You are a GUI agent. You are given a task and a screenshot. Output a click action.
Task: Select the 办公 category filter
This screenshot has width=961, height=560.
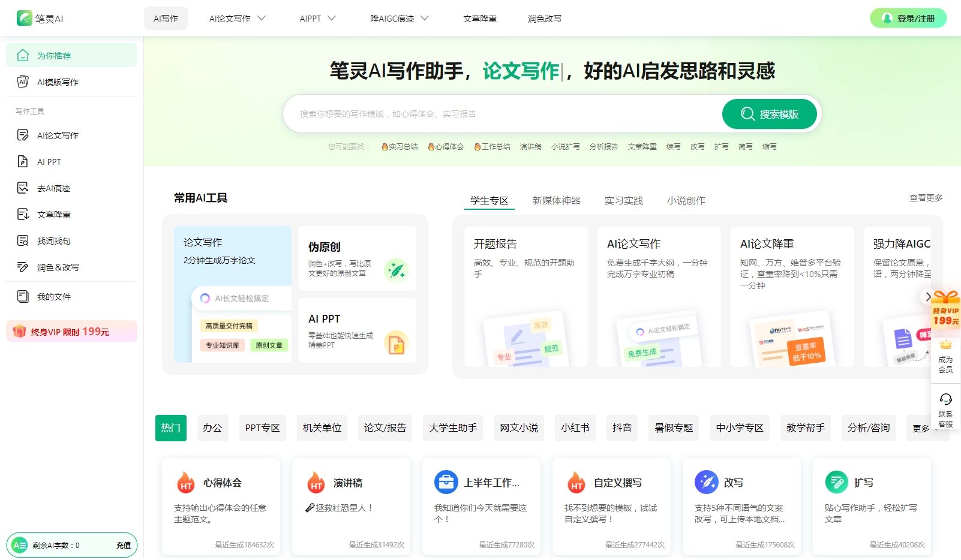(212, 427)
